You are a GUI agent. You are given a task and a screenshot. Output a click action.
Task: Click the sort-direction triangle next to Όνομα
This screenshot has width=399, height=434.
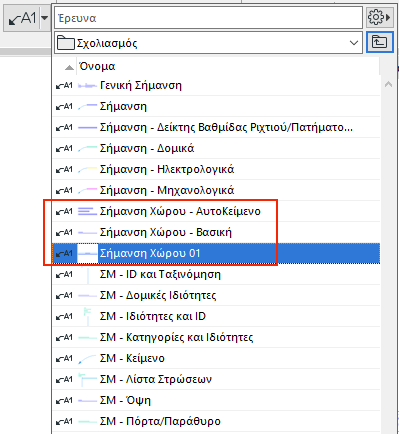point(69,68)
